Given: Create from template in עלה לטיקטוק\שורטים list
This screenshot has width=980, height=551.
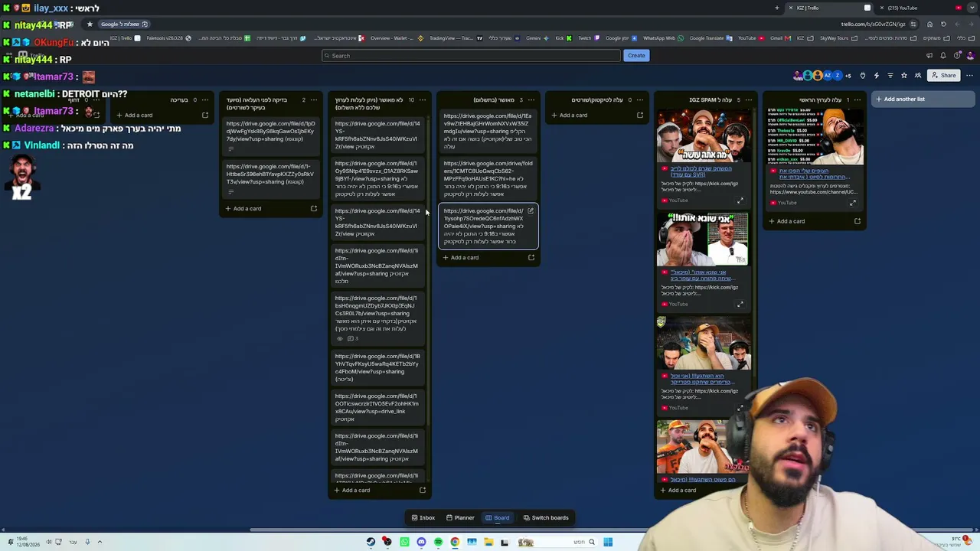Looking at the screenshot, I should point(640,116).
